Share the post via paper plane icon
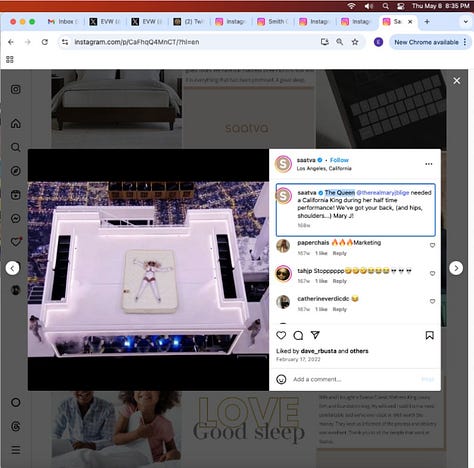The image size is (474, 468). [x=315, y=335]
